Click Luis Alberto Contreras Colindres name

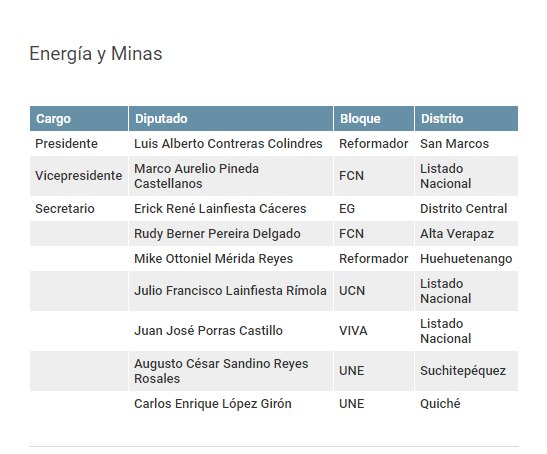(x=228, y=143)
